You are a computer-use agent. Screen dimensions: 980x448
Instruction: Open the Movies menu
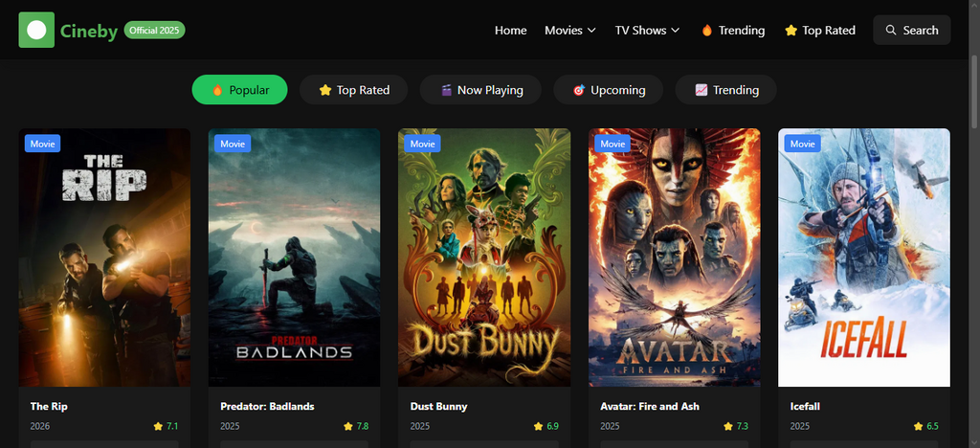click(570, 30)
